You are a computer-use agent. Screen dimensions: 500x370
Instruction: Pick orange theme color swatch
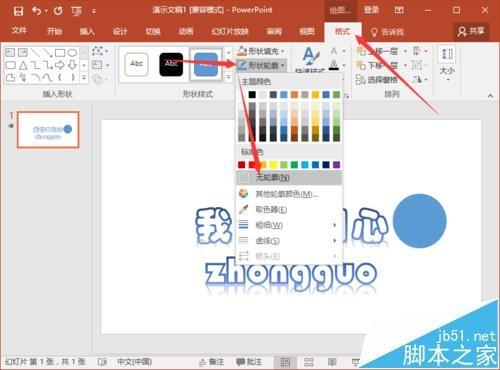point(294,95)
